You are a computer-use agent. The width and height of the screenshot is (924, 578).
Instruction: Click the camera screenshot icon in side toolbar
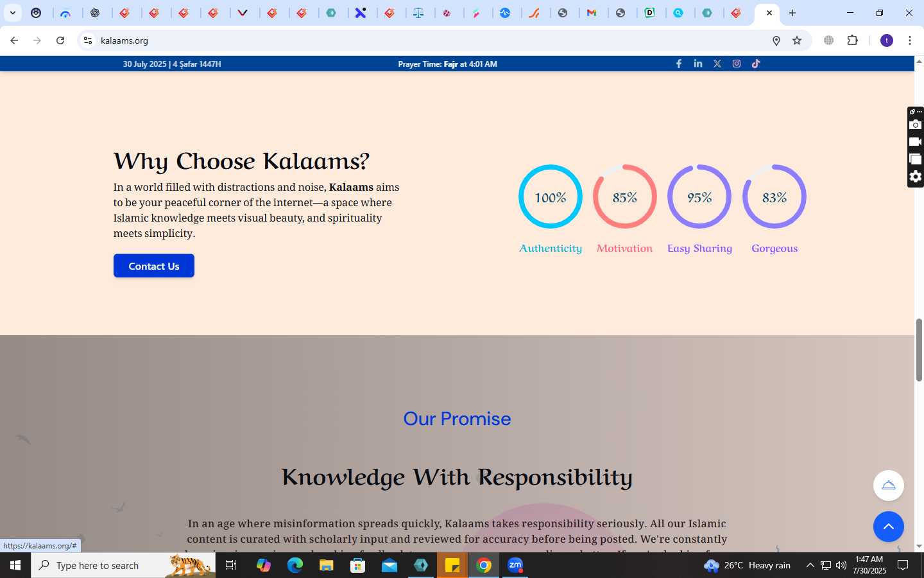[916, 125]
